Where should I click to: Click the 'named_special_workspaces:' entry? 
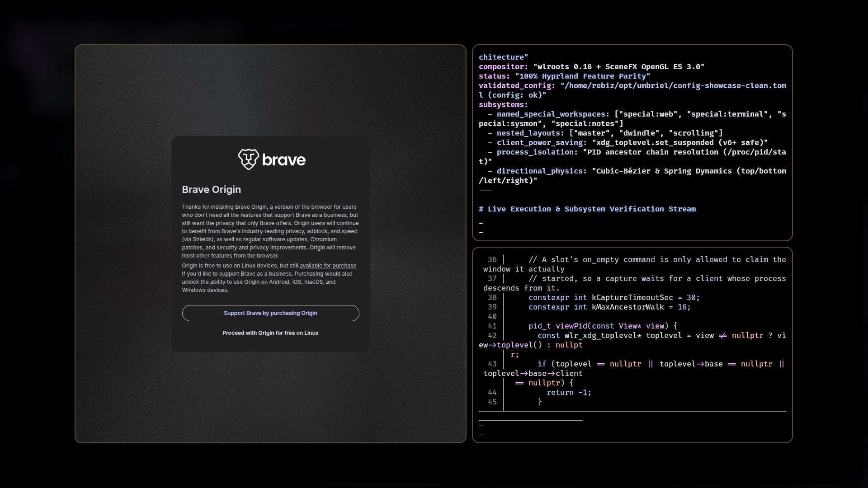[632, 119]
